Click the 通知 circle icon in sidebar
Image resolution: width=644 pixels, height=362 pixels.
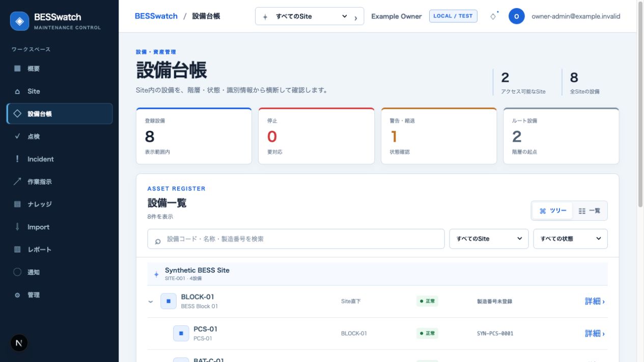tap(17, 272)
